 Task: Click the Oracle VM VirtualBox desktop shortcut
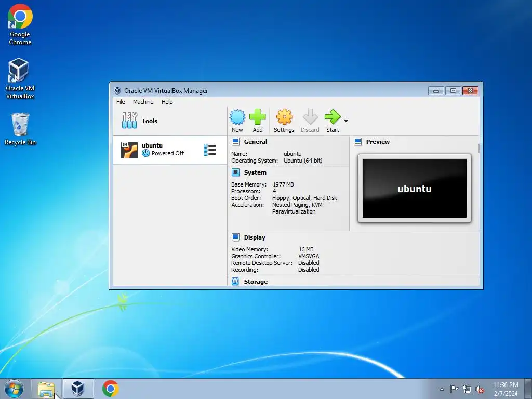click(x=20, y=78)
